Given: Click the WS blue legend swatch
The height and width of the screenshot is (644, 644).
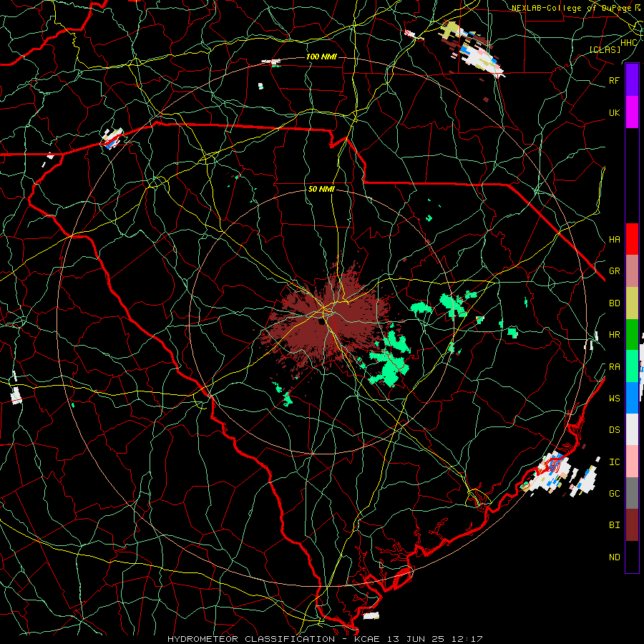Looking at the screenshot, I should point(632,398).
